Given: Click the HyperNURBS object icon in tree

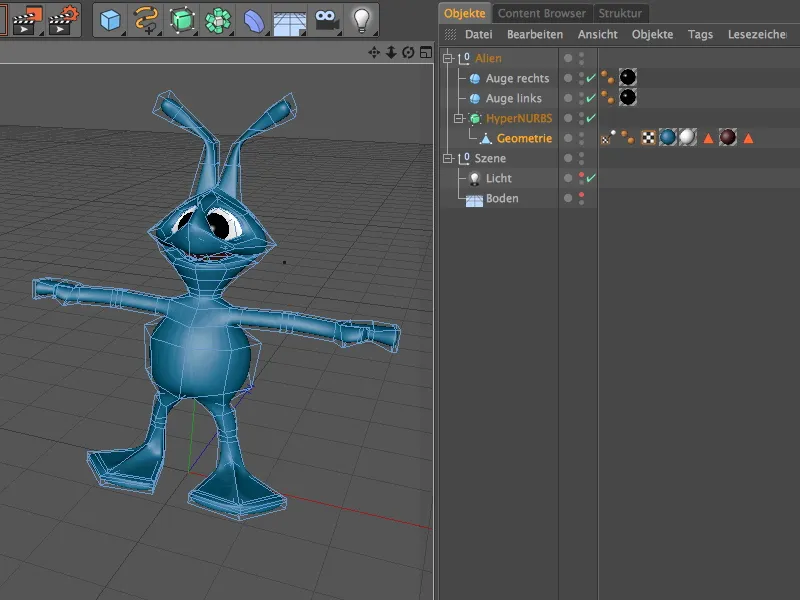Looking at the screenshot, I should 475,118.
